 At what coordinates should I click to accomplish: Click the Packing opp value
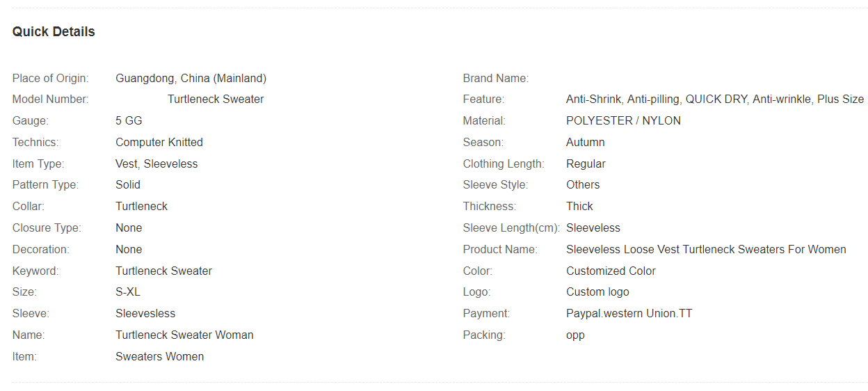point(575,335)
